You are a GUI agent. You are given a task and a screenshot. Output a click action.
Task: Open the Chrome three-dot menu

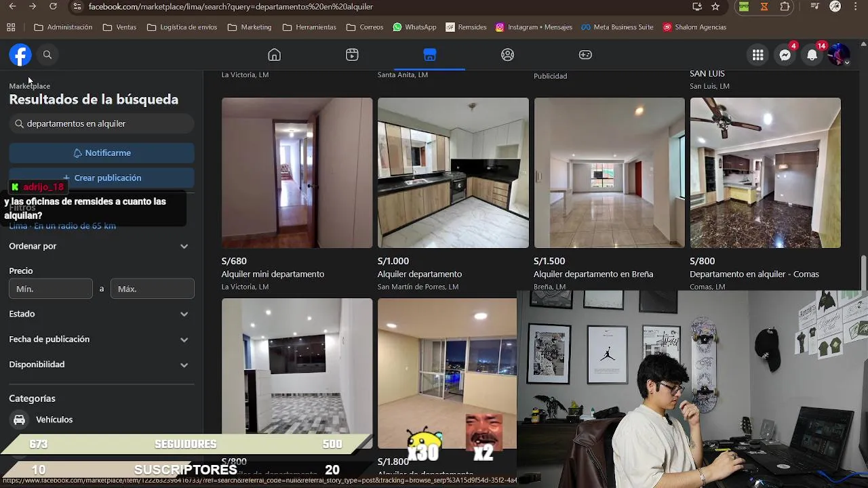pos(856,6)
